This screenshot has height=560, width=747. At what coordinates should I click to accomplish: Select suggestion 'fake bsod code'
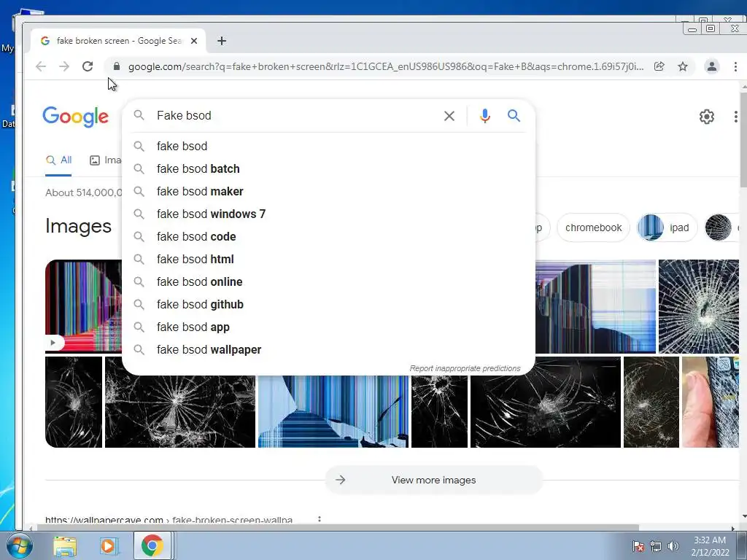pyautogui.click(x=329, y=237)
